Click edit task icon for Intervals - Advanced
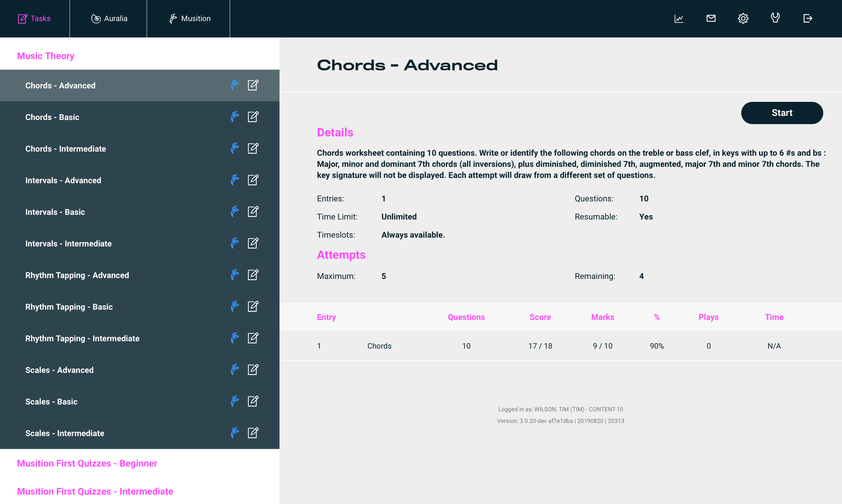The height and width of the screenshot is (504, 842). [253, 180]
